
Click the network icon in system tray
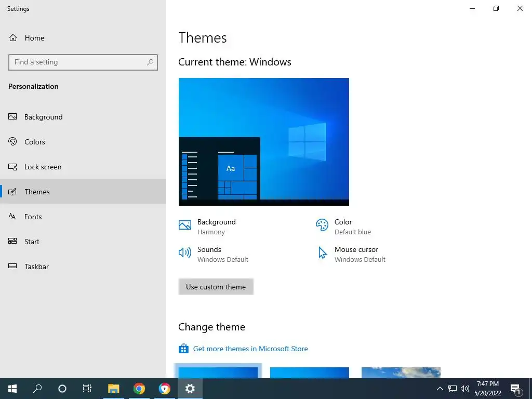pyautogui.click(x=453, y=389)
